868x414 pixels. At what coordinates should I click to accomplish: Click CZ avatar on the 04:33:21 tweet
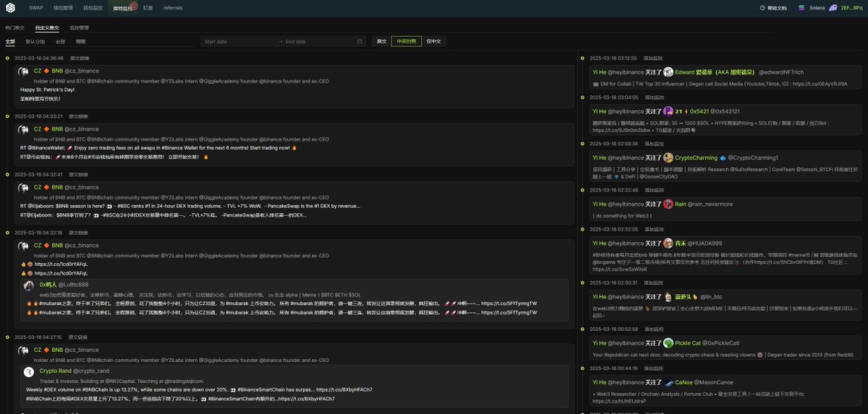[x=25, y=129]
